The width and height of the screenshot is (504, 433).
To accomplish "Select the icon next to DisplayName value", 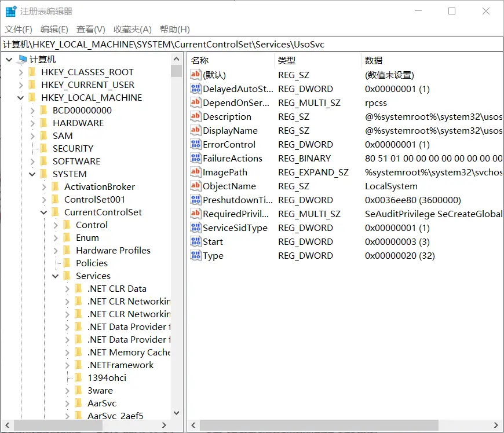I will (x=195, y=130).
